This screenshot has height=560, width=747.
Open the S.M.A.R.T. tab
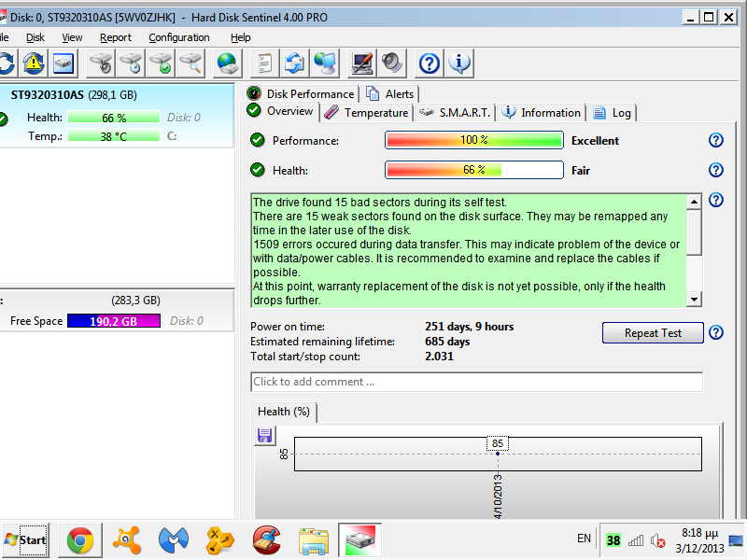coord(454,113)
